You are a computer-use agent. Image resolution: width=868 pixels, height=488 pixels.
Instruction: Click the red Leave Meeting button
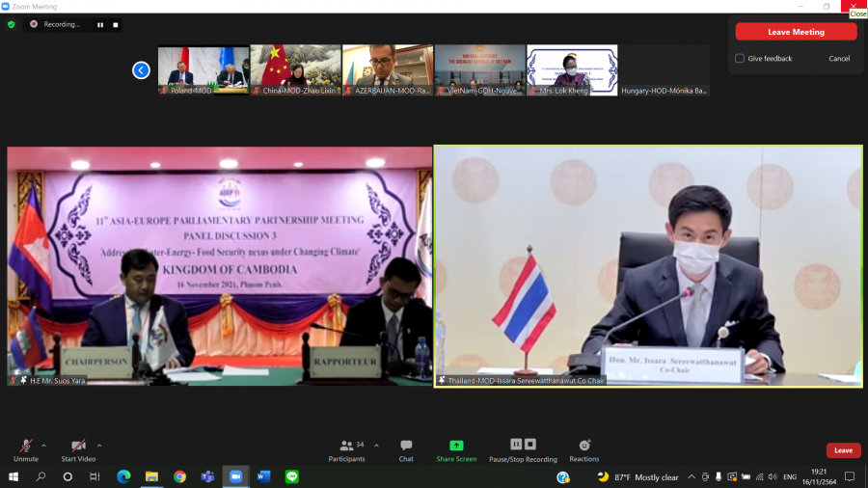[x=796, y=32]
